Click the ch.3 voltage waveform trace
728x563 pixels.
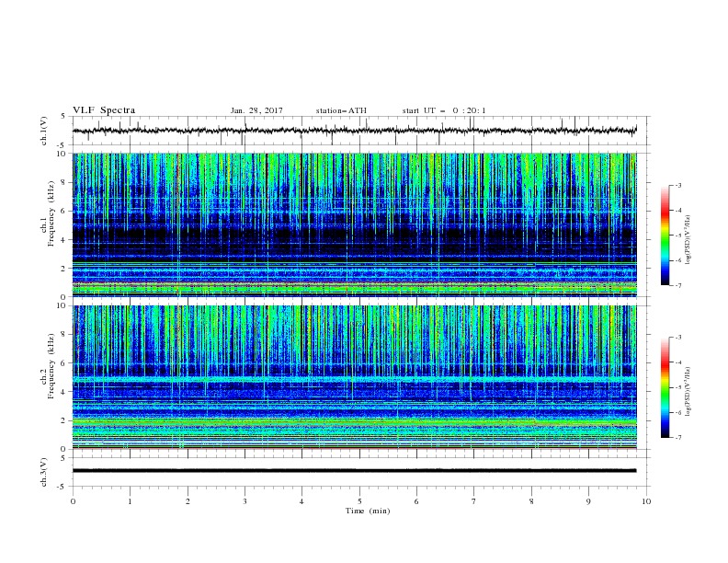tap(355, 471)
